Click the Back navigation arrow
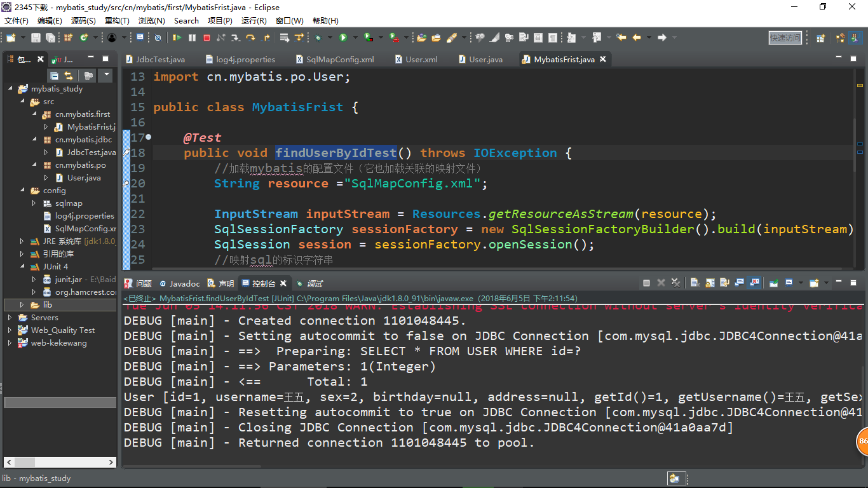The image size is (868, 488). tap(636, 37)
